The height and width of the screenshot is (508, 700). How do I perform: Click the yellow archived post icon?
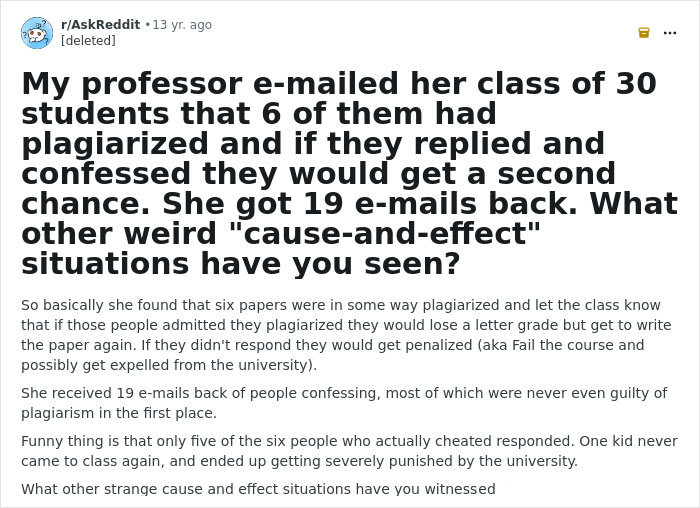(644, 32)
